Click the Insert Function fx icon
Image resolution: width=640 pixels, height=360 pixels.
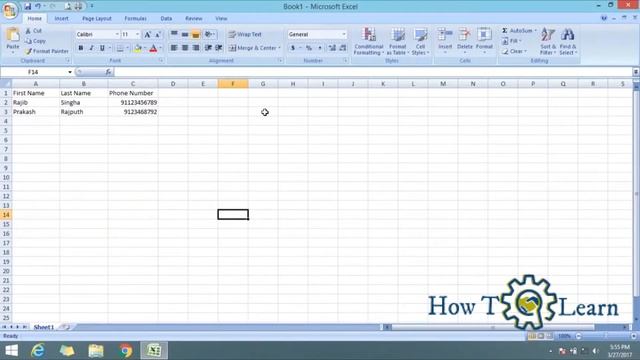click(x=108, y=72)
